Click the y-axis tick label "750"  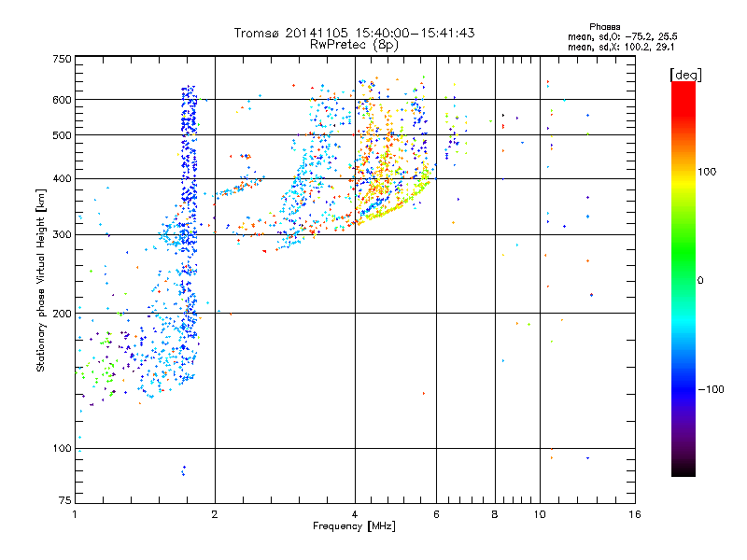62,59
